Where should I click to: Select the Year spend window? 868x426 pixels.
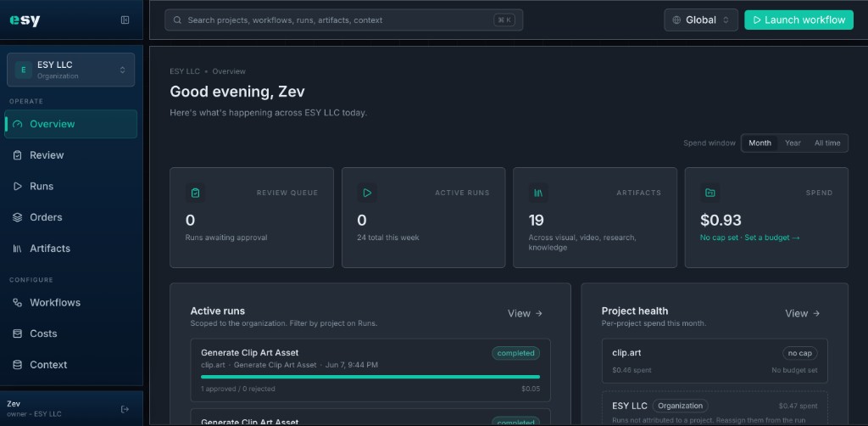click(x=793, y=143)
